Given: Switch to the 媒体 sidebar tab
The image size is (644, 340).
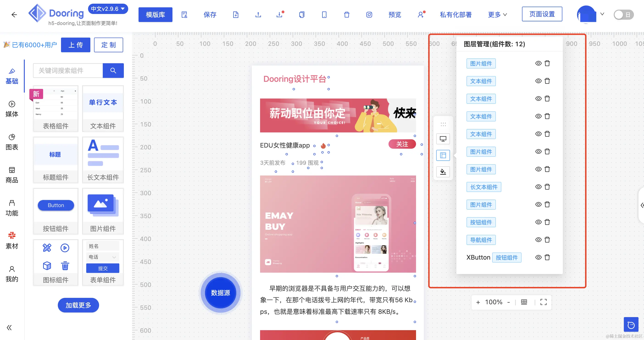Looking at the screenshot, I should coord(12,109).
